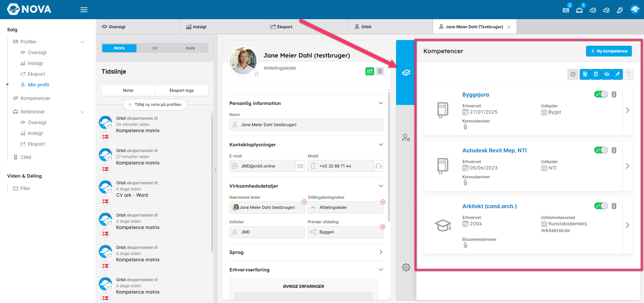644x303 pixels.
Task: Switch to the Indsigt tab
Action: click(x=222, y=27)
